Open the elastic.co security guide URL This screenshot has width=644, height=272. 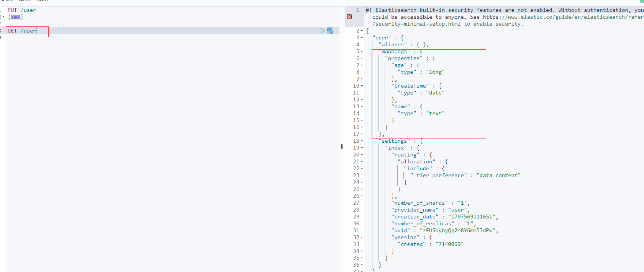(x=562, y=17)
